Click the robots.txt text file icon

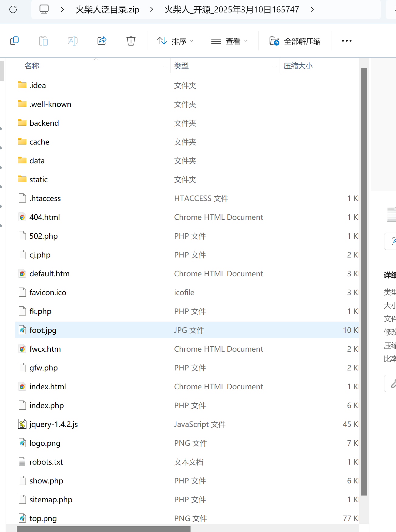point(22,462)
